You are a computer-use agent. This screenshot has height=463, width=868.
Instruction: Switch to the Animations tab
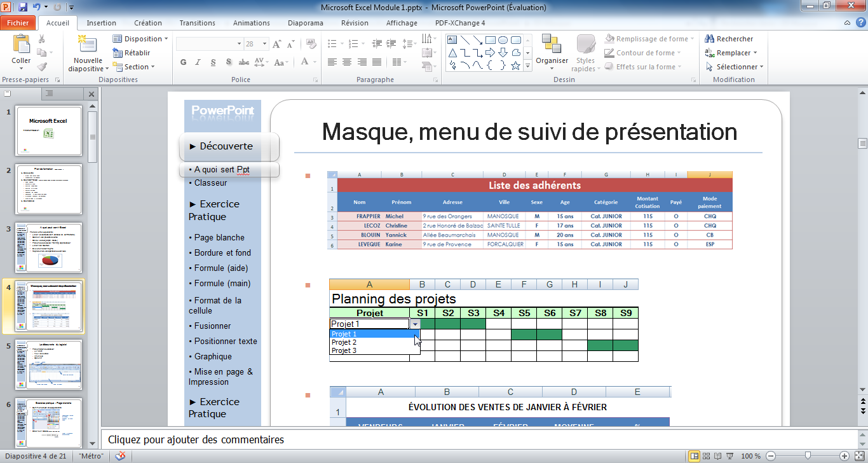coord(252,23)
